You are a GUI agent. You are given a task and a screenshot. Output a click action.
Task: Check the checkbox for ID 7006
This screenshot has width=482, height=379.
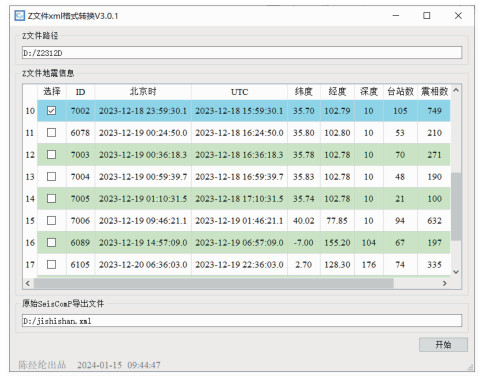pos(51,221)
